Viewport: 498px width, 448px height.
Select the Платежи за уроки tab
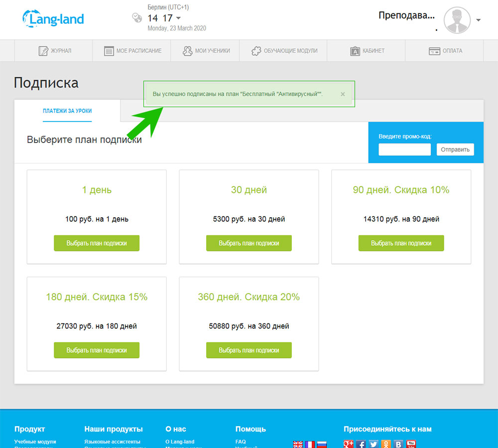67,111
